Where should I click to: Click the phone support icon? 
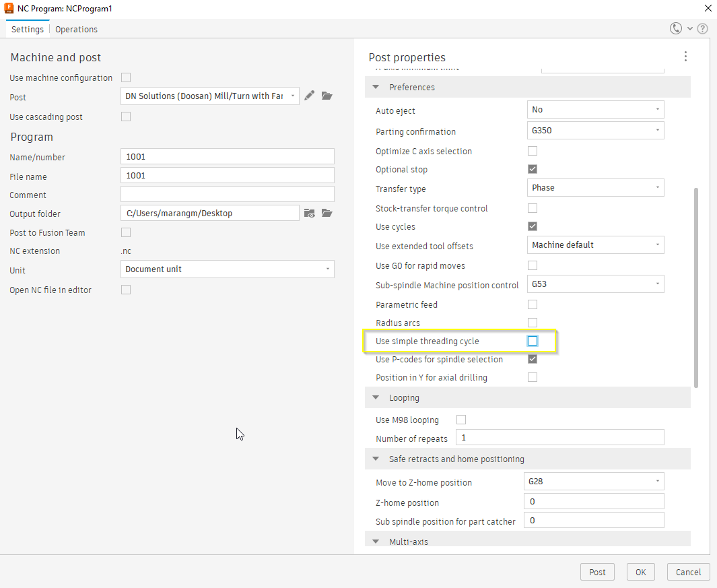tap(676, 28)
